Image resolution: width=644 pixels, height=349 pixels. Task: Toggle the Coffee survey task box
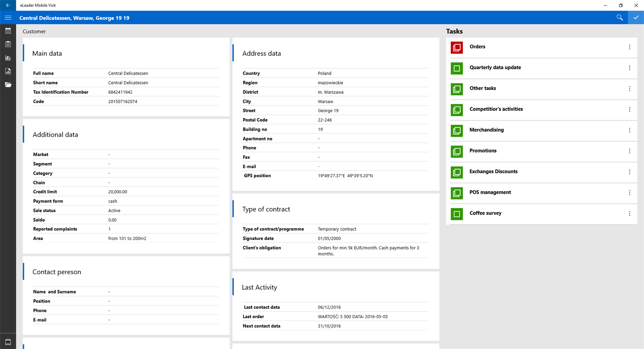pos(457,214)
